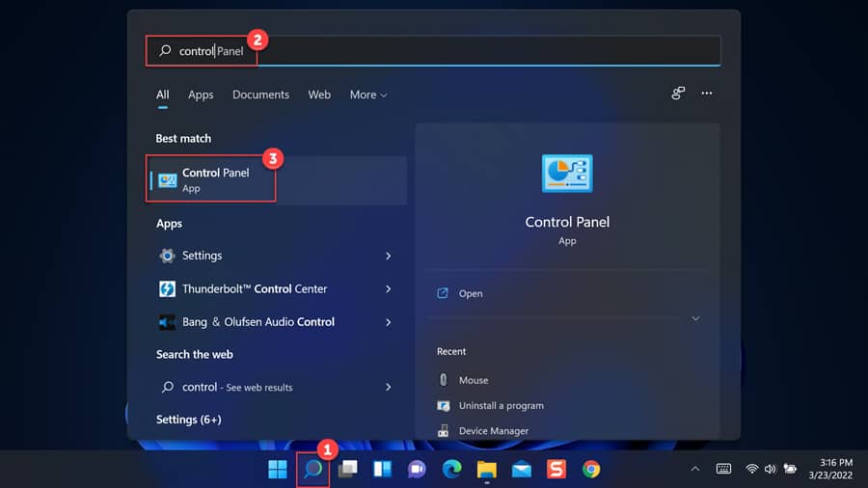Click the magnifier icon beside control web result

click(x=167, y=387)
